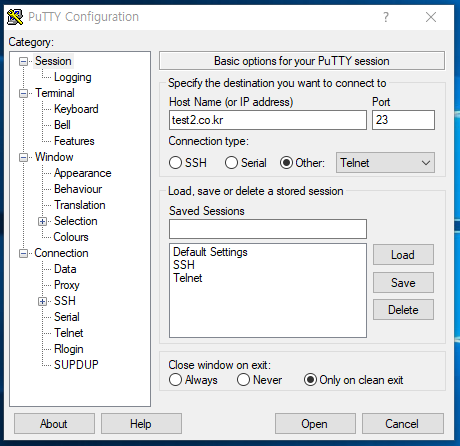Screen dimensions: 460x446
Task: Open Telnet category in tree
Action: pos(69,333)
